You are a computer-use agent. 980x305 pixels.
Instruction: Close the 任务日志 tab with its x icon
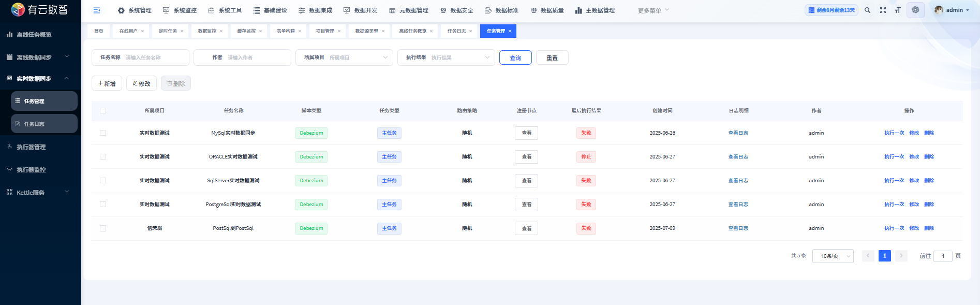[x=470, y=31]
